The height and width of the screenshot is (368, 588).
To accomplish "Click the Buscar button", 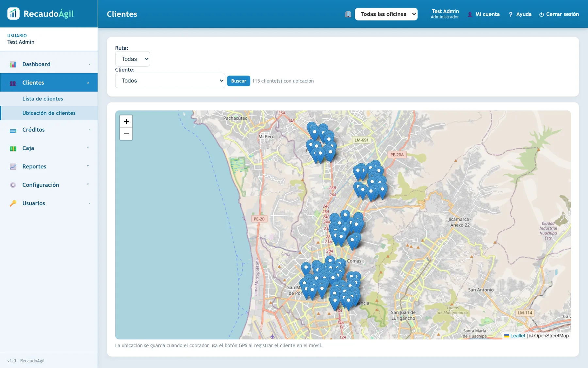I will (x=238, y=81).
